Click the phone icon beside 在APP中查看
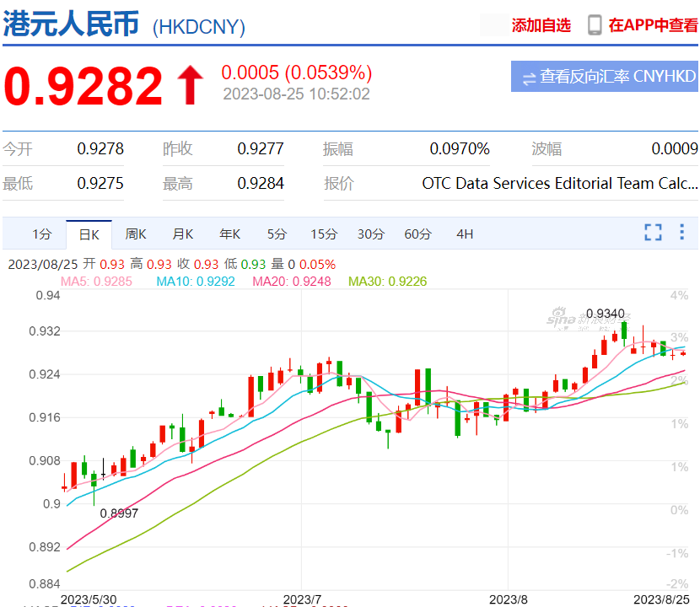 (595, 25)
